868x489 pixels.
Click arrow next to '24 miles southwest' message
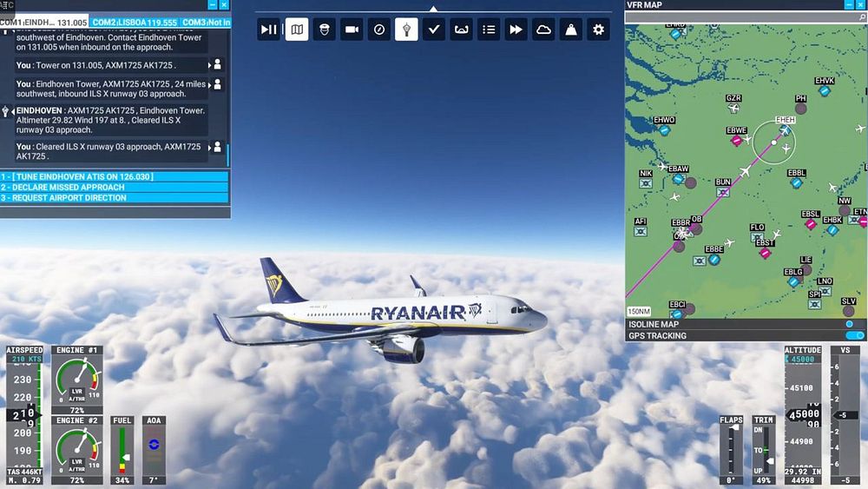click(209, 85)
